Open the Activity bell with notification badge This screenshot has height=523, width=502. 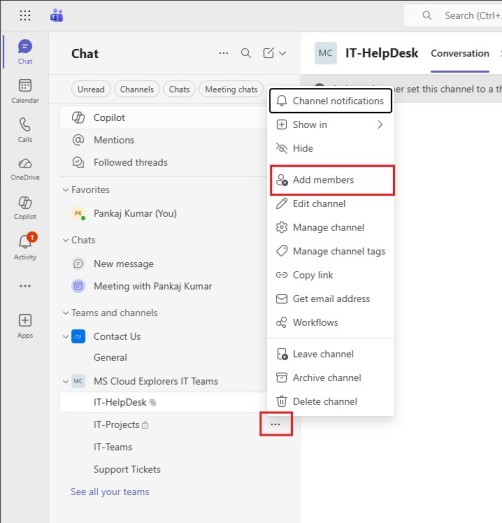pos(25,246)
